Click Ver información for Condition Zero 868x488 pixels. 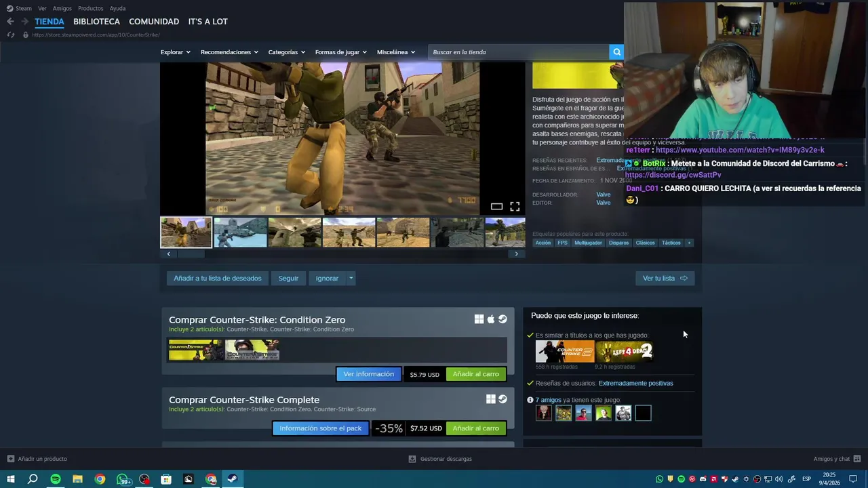coord(368,374)
